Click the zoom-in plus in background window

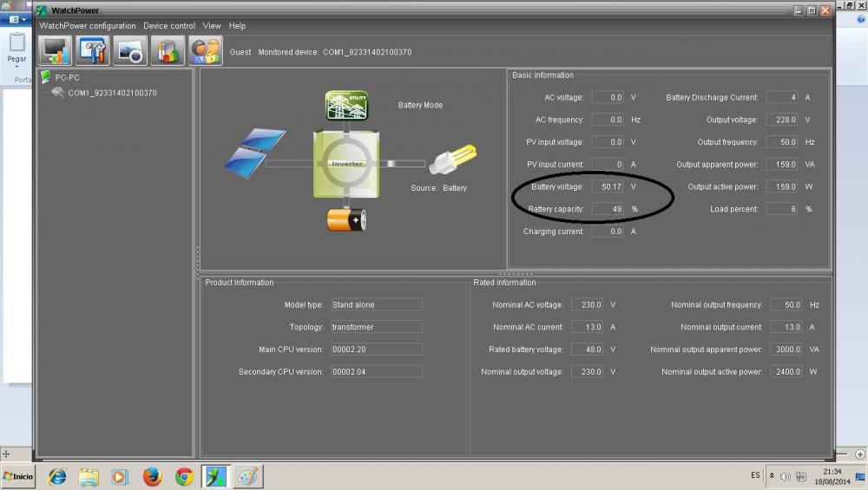point(859,454)
